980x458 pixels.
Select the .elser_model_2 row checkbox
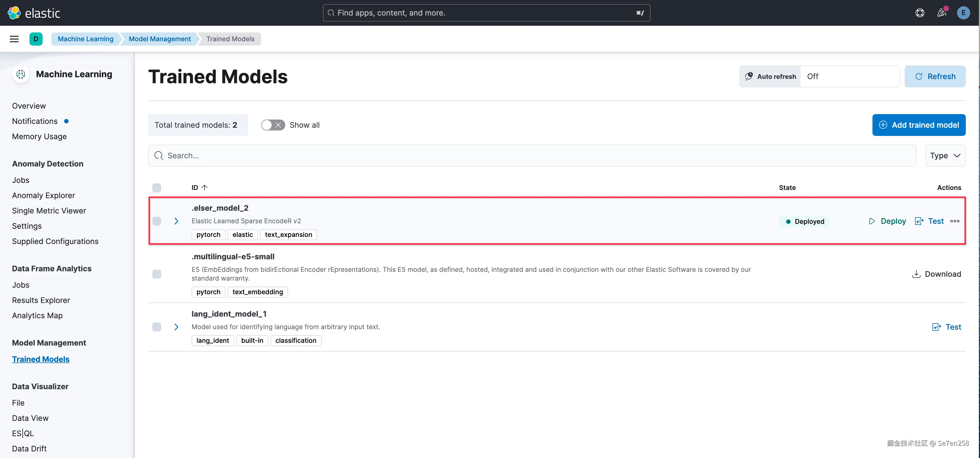tap(157, 221)
